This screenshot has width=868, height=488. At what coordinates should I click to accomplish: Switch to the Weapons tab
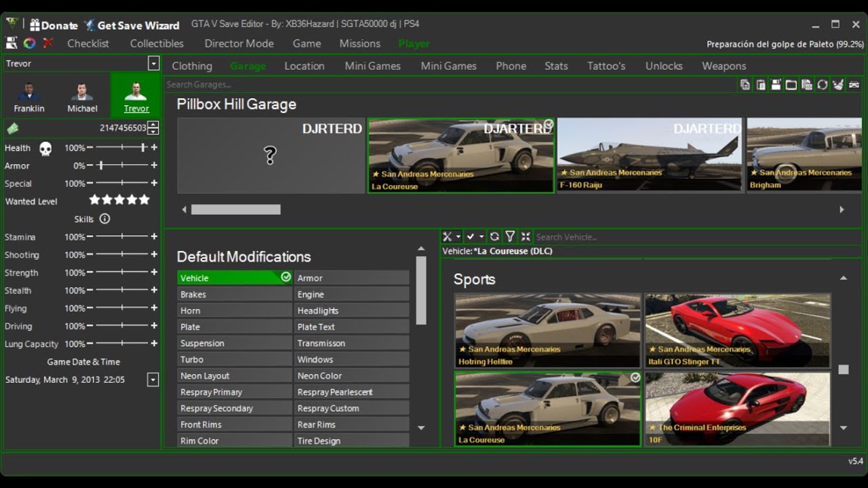tap(724, 66)
